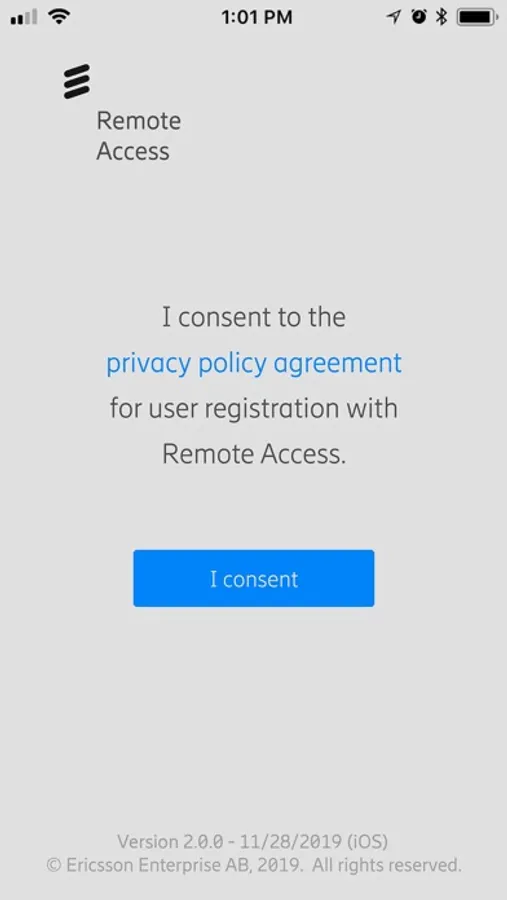The image size is (507, 900).
Task: Tap the alarm clock status icon
Action: pos(419,17)
